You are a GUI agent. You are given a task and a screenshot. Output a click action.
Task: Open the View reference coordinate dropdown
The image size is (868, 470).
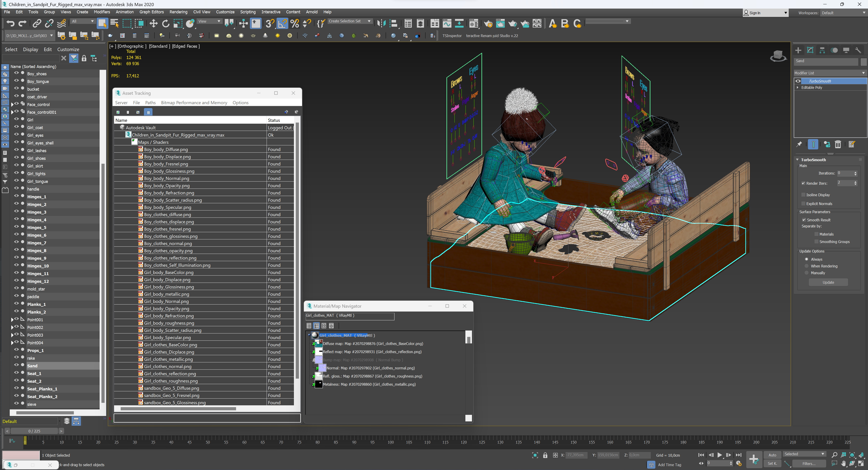209,21
